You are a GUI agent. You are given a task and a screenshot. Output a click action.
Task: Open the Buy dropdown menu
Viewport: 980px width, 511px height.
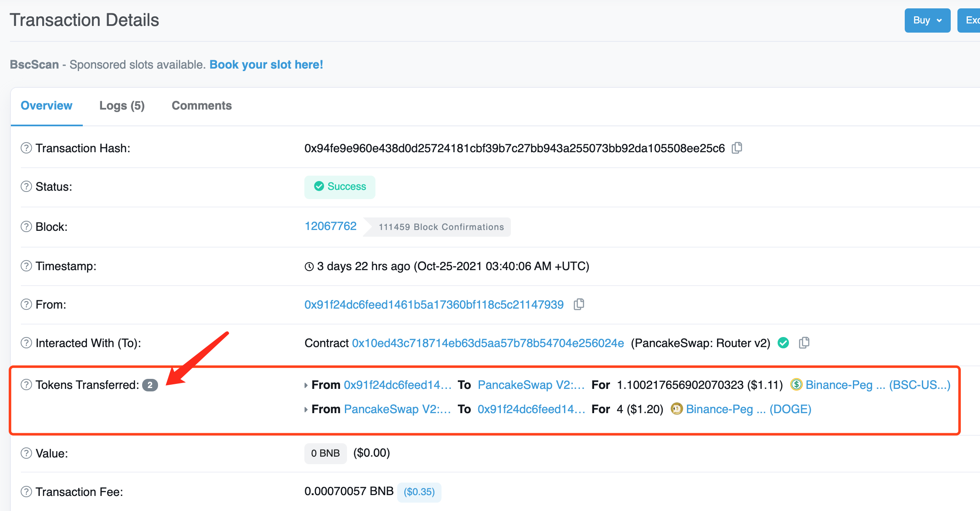click(x=927, y=20)
